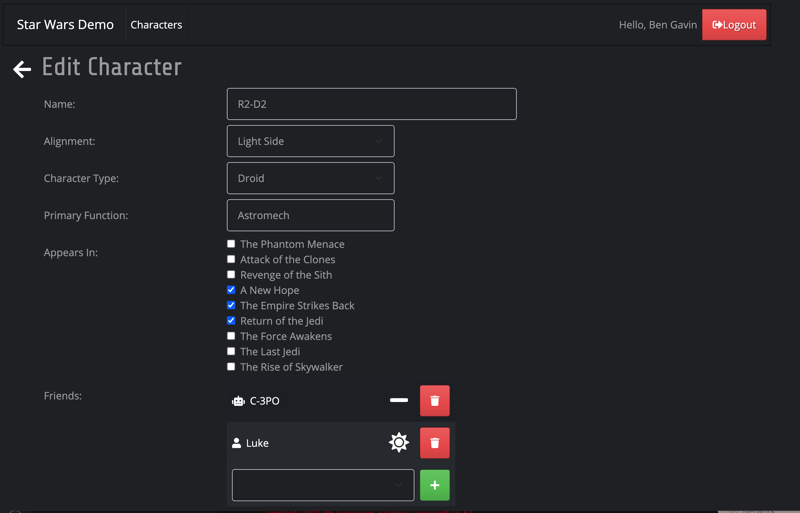This screenshot has height=513, width=800.
Task: Click the Primary Function: label
Action: pos(86,215)
